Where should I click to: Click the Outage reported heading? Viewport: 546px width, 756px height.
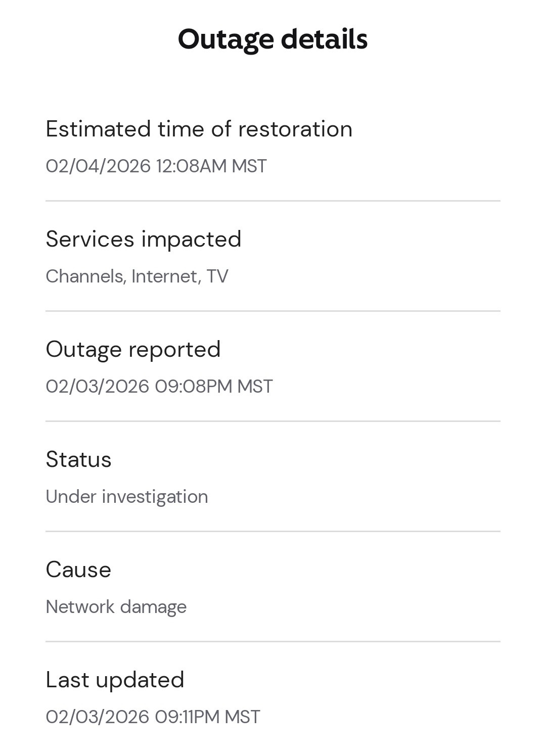(133, 349)
